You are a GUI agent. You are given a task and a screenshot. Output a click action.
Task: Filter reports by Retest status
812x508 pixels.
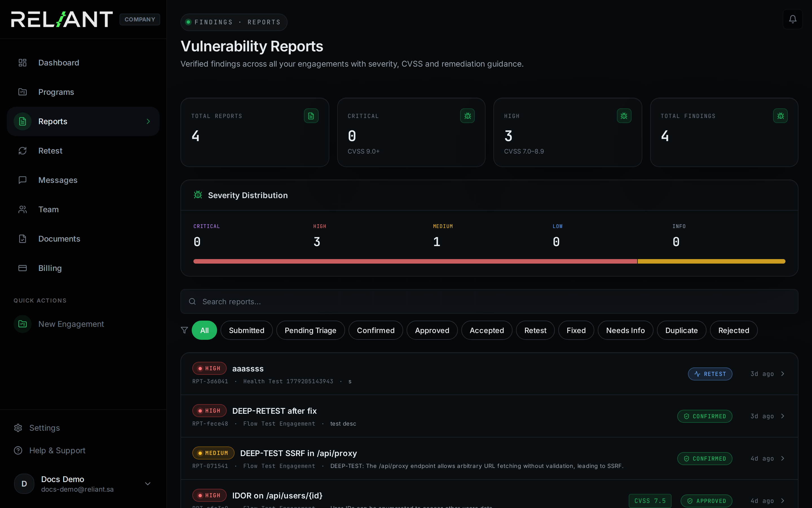(x=535, y=330)
